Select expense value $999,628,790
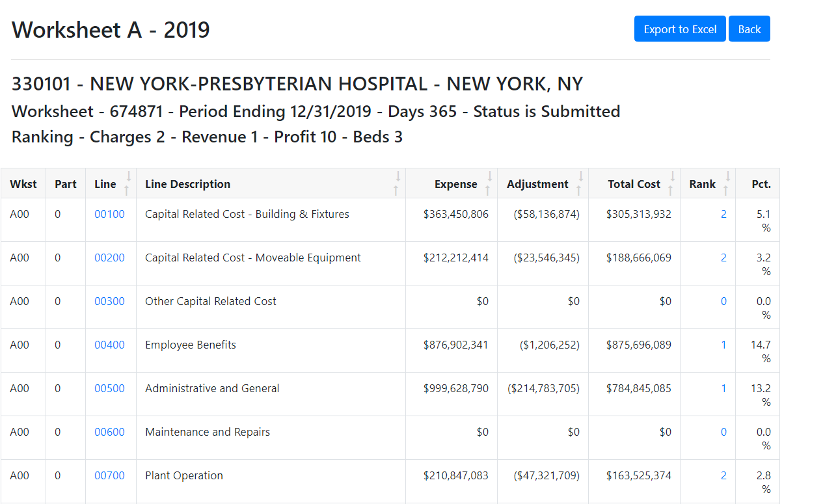The width and height of the screenshot is (823, 504). (456, 388)
